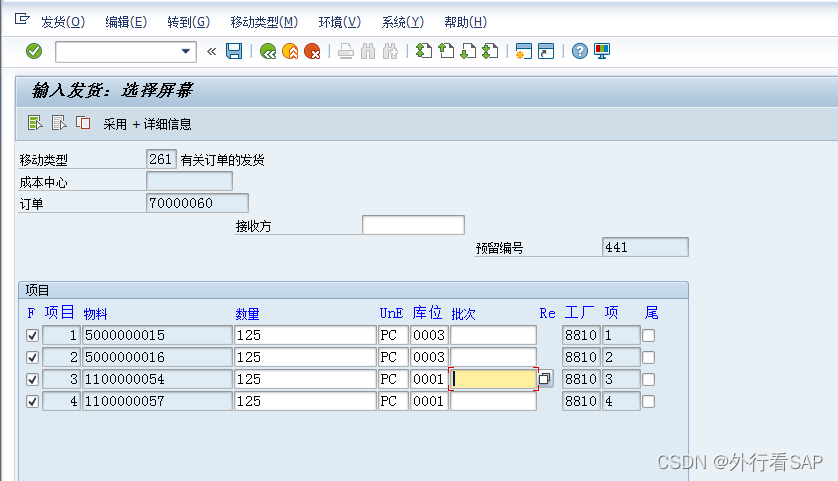Screen dimensions: 838x481
Task: Click the 库位 field 0001 in row 4
Action: click(429, 401)
